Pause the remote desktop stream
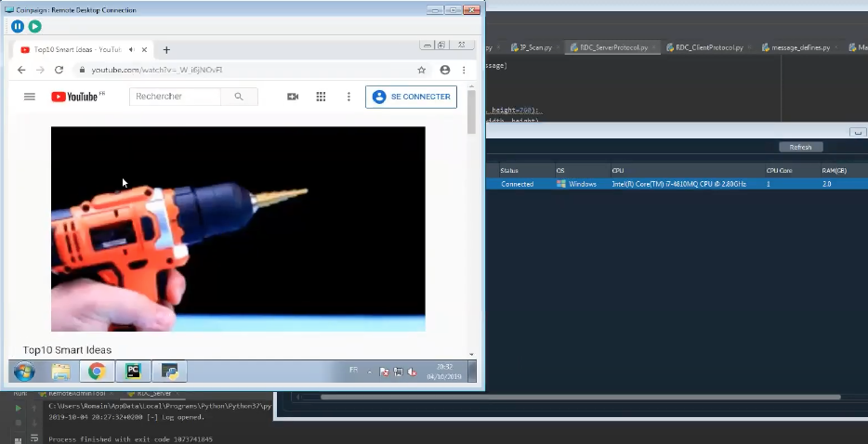The height and width of the screenshot is (444, 868). (18, 27)
